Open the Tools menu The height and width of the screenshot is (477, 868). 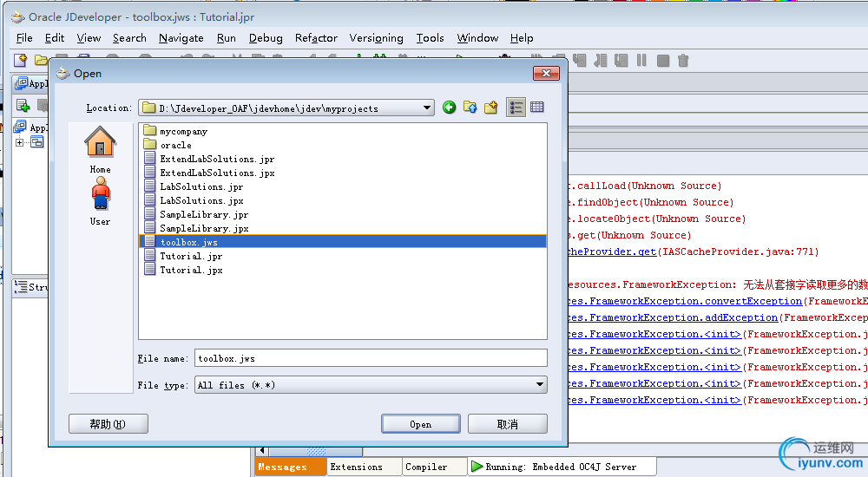[431, 37]
